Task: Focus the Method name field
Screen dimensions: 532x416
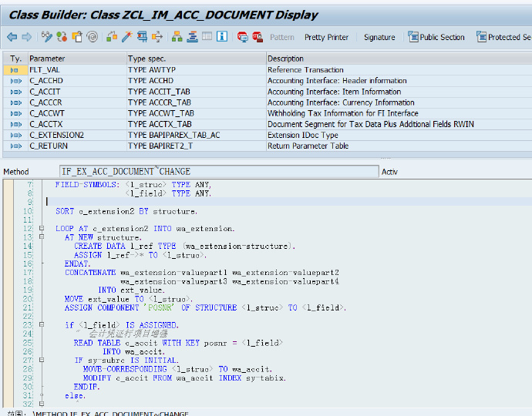Action: 219,172
